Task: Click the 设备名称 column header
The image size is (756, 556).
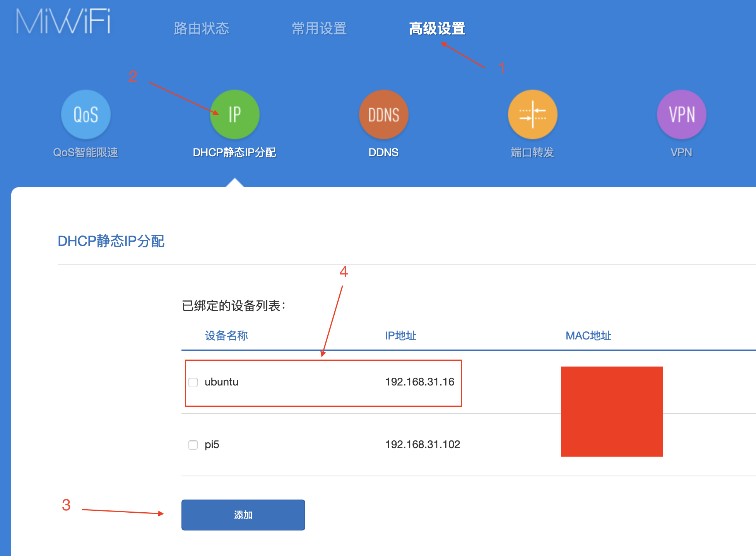Action: tap(226, 336)
